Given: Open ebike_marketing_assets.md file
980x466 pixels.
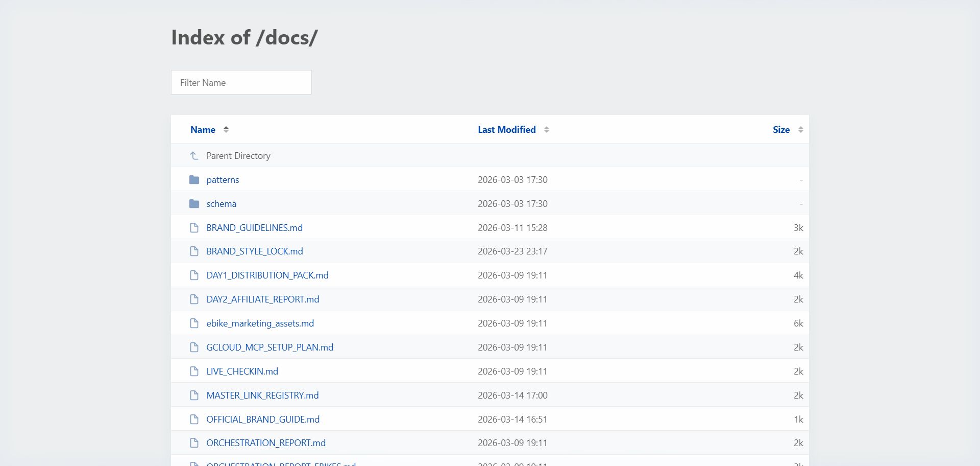Looking at the screenshot, I should (x=260, y=323).
